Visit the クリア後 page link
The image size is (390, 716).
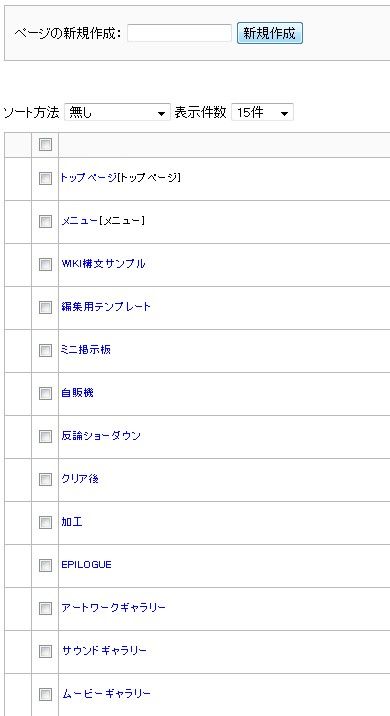(80, 479)
